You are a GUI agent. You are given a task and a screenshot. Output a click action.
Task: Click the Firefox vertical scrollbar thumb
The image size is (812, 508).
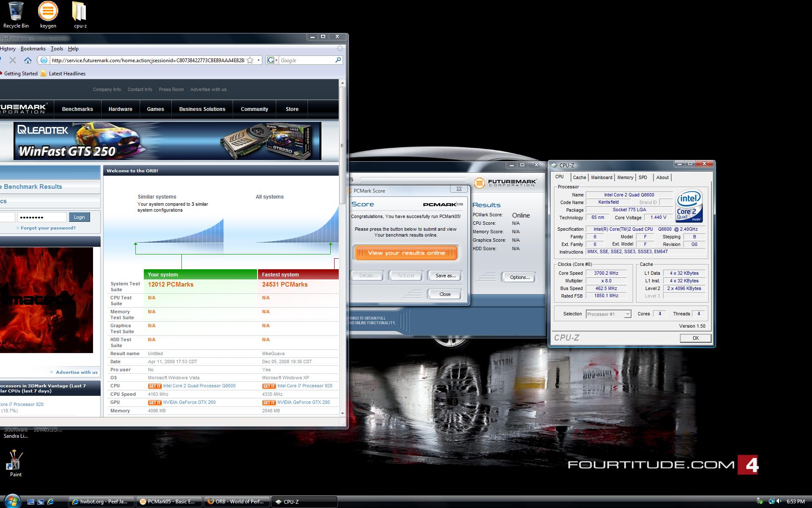(x=342, y=145)
